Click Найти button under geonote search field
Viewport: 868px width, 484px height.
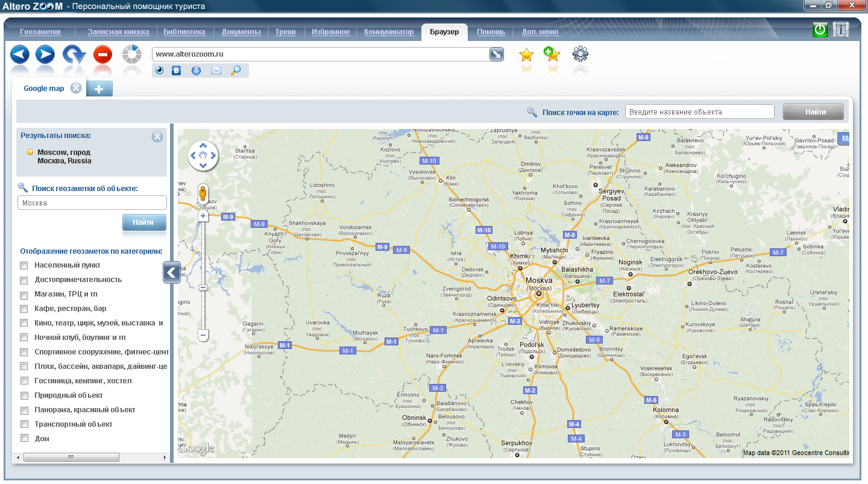tap(144, 222)
